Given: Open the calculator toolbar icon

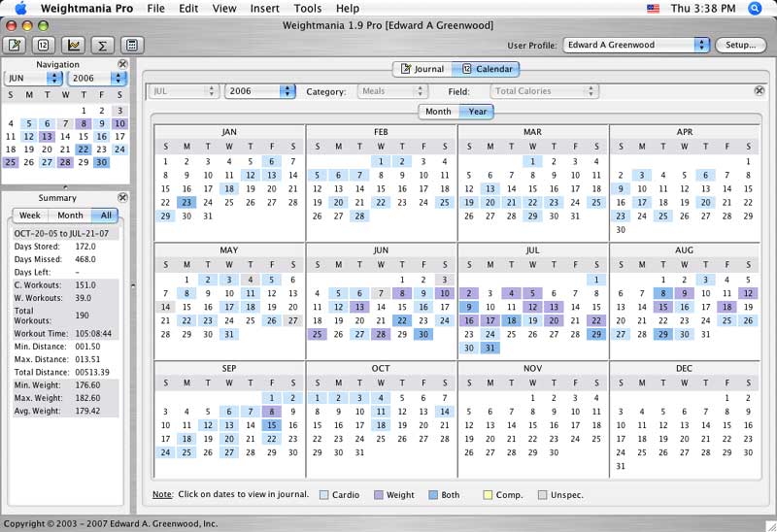Looking at the screenshot, I should point(132,45).
